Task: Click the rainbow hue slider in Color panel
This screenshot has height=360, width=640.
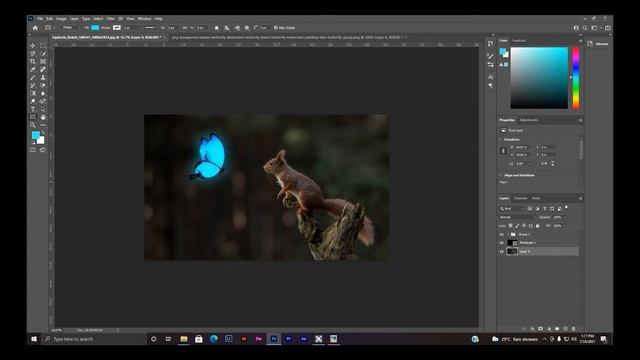Action: click(576, 78)
